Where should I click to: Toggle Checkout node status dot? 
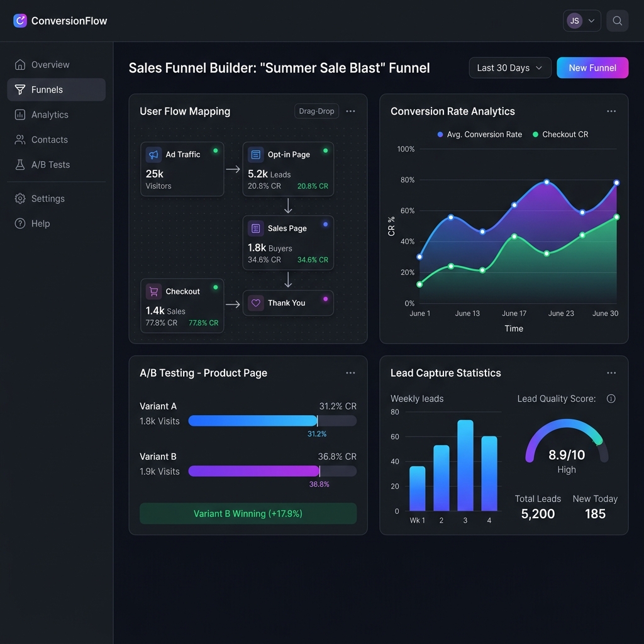(215, 287)
